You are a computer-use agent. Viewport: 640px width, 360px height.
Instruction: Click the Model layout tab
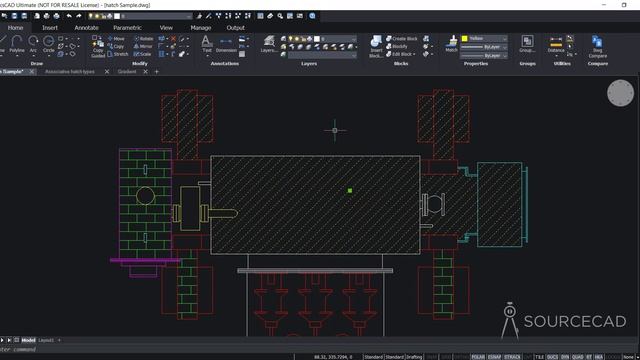pos(28,340)
